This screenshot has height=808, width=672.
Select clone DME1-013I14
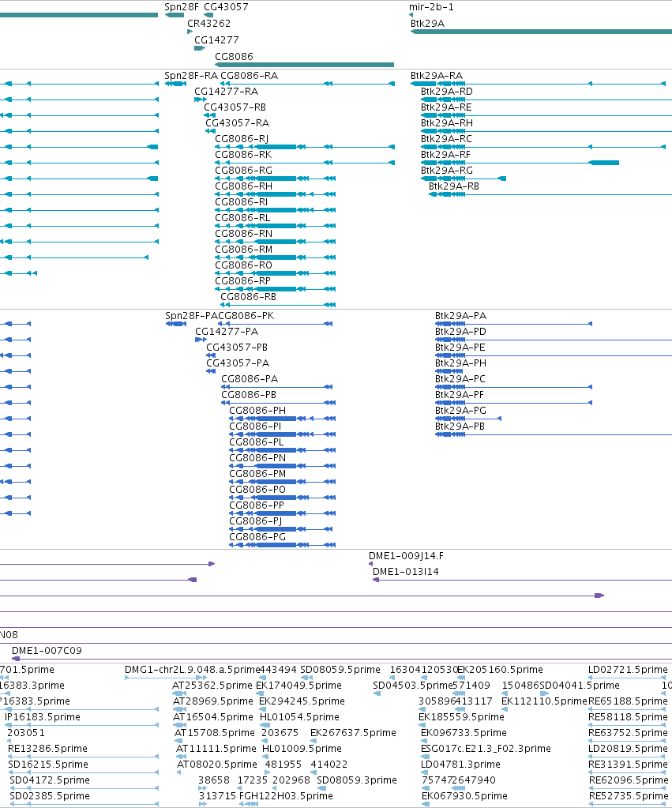406,572
